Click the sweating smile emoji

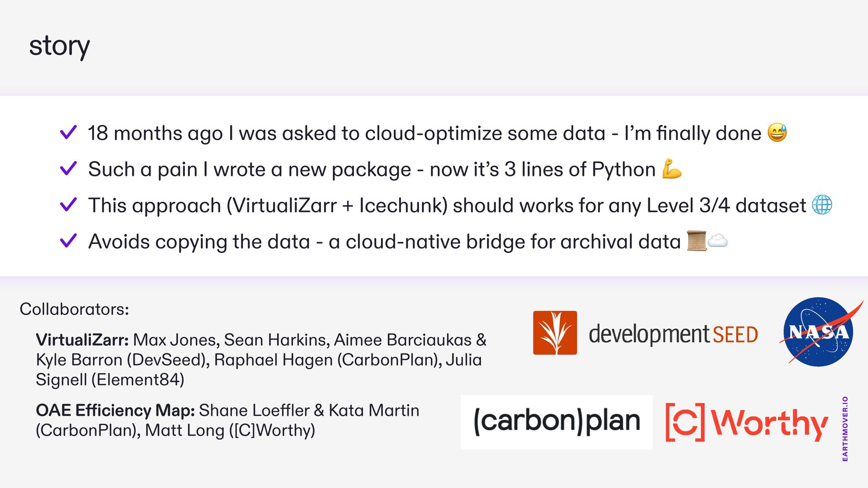(777, 133)
